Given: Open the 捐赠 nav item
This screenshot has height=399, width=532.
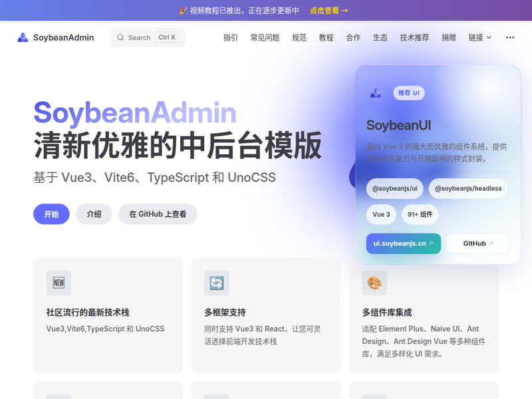Looking at the screenshot, I should tap(448, 38).
